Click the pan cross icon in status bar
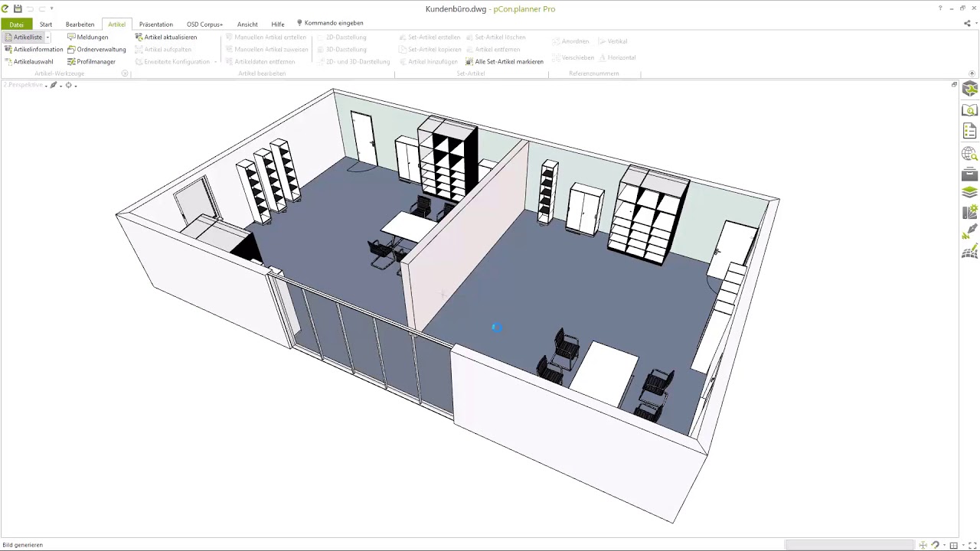 pyautogui.click(x=923, y=545)
